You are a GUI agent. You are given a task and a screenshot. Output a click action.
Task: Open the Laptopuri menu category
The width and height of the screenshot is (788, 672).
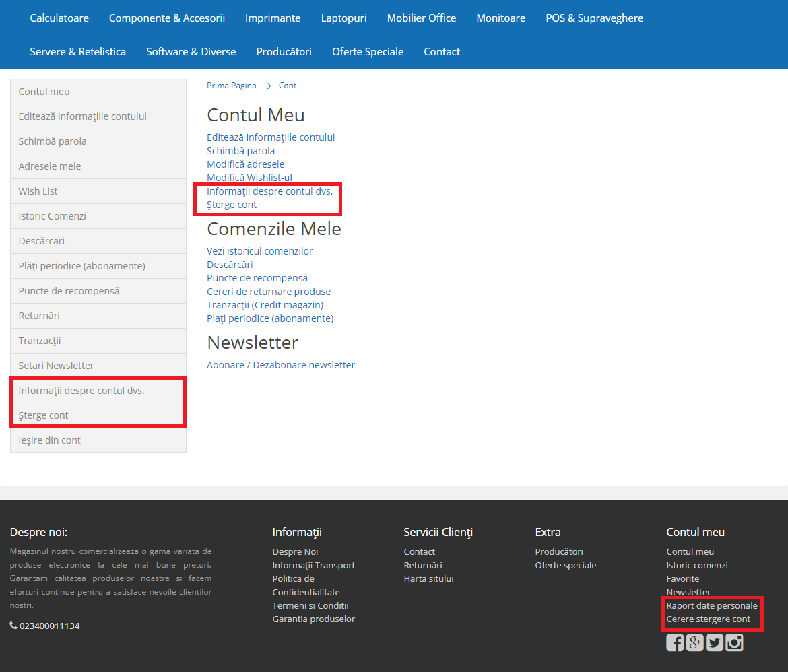tap(343, 18)
